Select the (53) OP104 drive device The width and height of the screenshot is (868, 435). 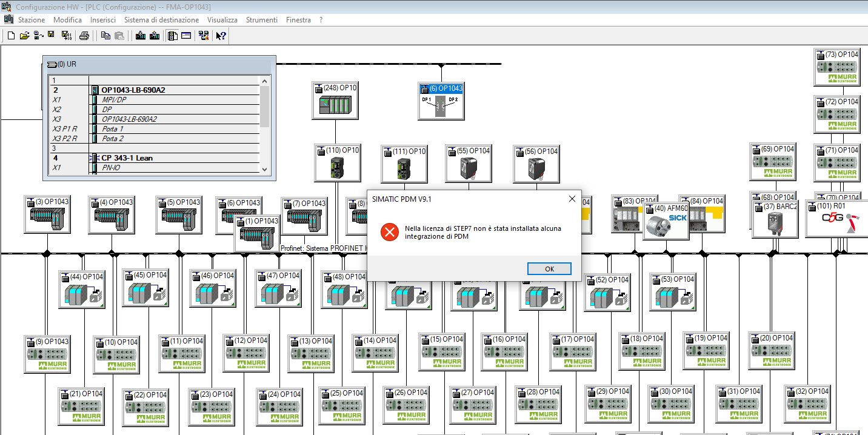[x=673, y=292]
